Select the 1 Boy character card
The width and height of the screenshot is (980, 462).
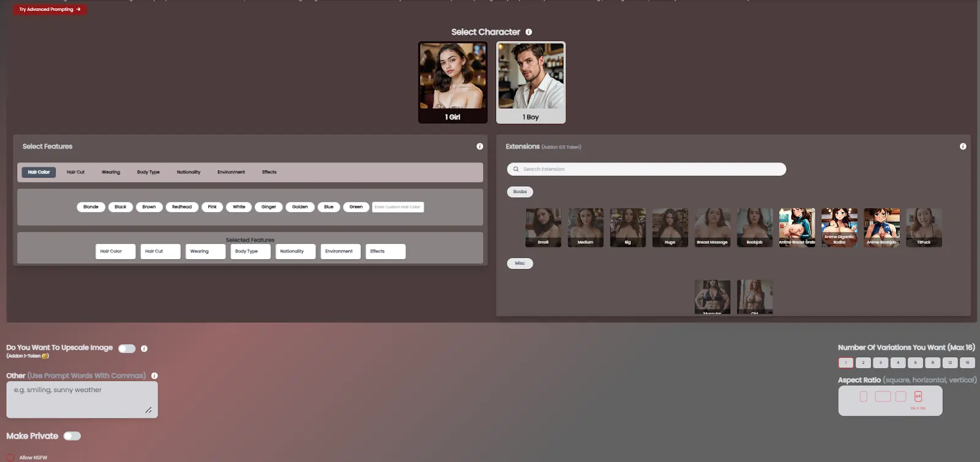tap(530, 82)
